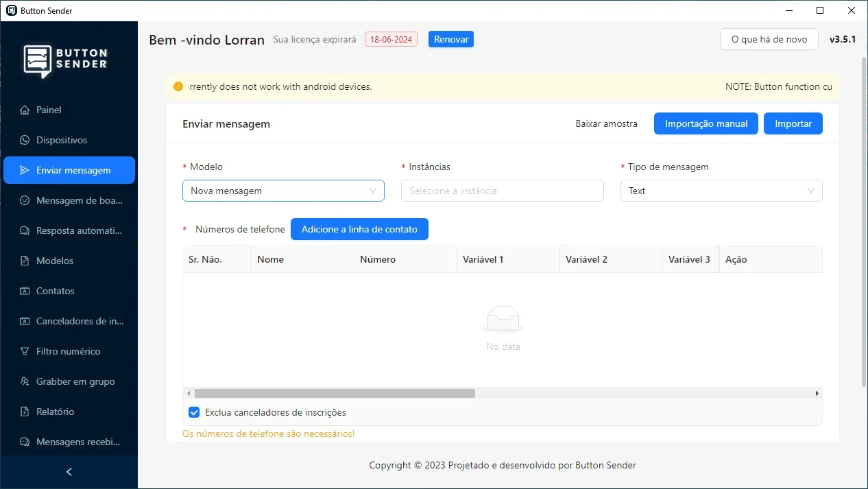Go to the Painel menu item
868x489 pixels.
pyautogui.click(x=69, y=110)
